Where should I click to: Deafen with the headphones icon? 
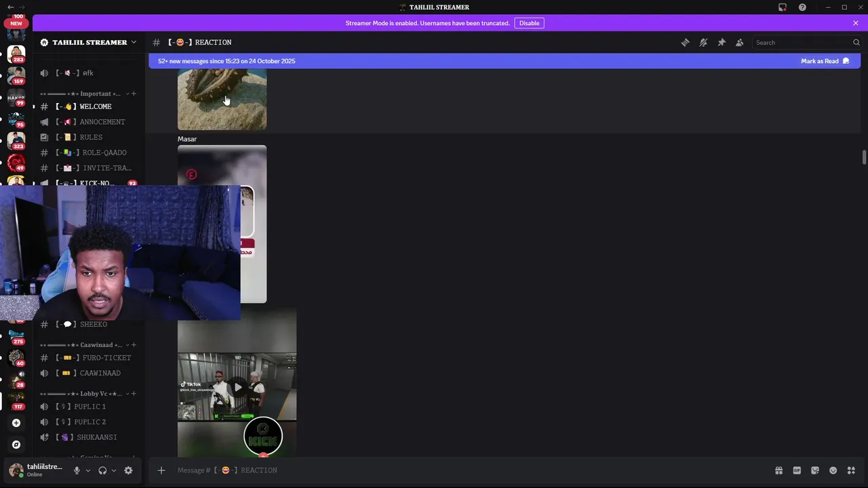pos(102,470)
